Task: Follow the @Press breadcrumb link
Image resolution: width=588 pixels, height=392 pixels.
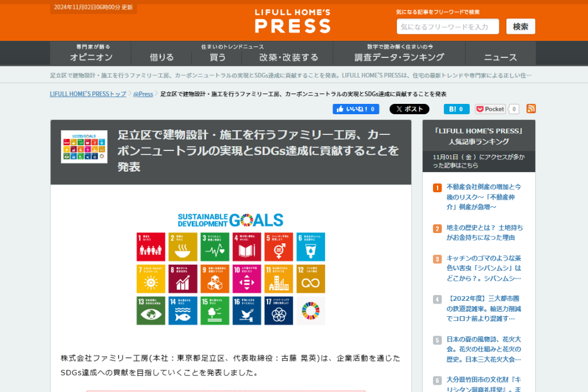Action: [x=143, y=94]
